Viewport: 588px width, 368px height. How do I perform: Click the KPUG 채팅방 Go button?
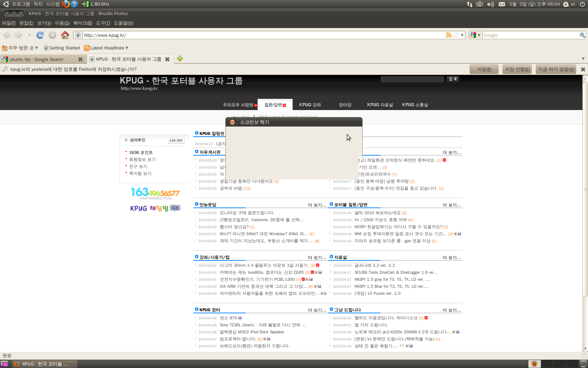click(x=175, y=208)
